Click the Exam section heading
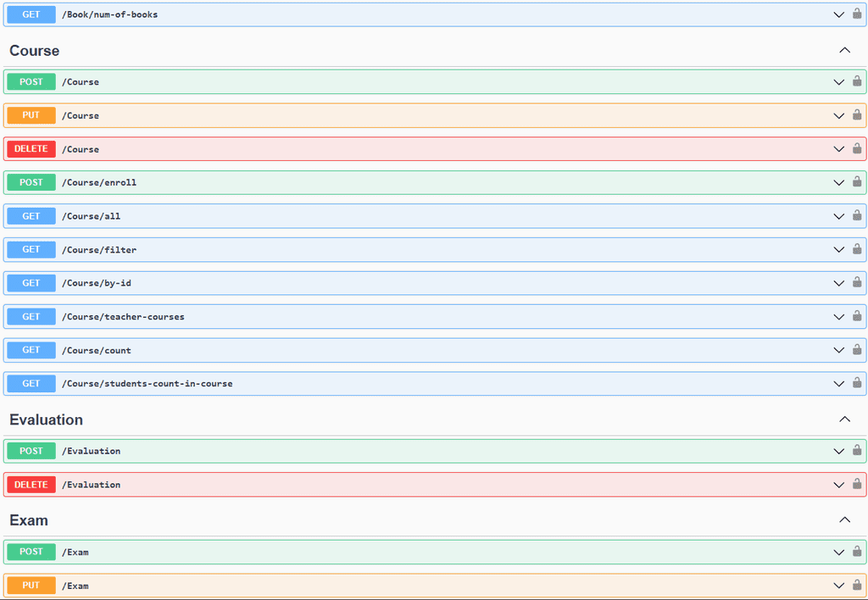The image size is (868, 600). click(29, 520)
